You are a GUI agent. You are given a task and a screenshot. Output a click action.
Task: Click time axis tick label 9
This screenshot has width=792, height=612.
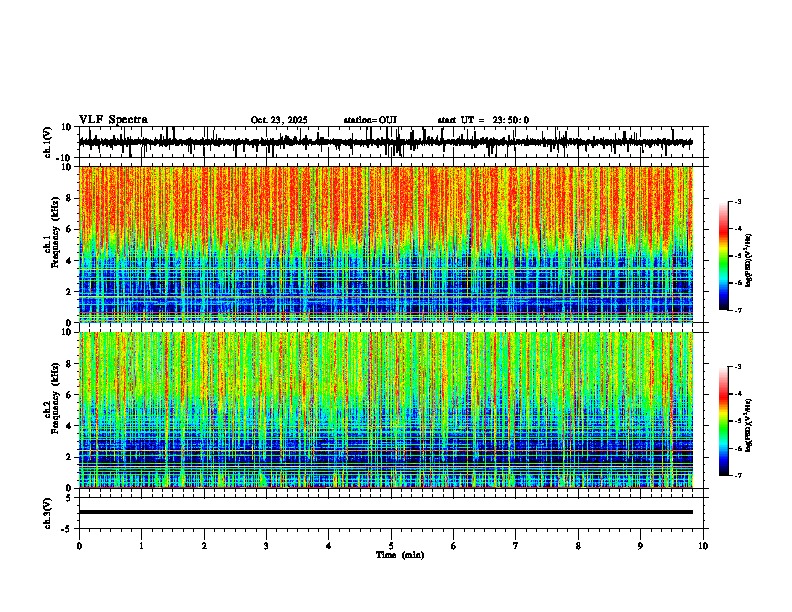(x=640, y=546)
